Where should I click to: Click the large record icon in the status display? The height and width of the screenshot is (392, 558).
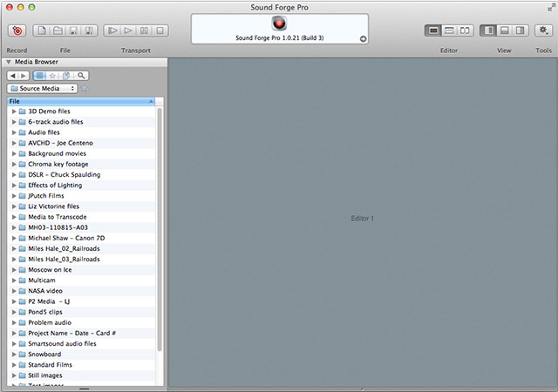(279, 24)
